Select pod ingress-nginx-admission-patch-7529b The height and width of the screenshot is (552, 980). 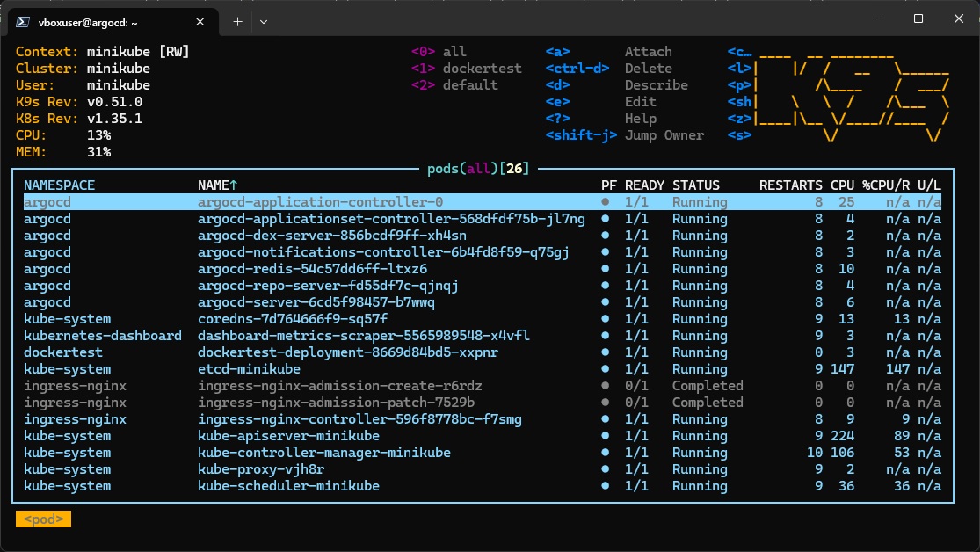click(483, 403)
